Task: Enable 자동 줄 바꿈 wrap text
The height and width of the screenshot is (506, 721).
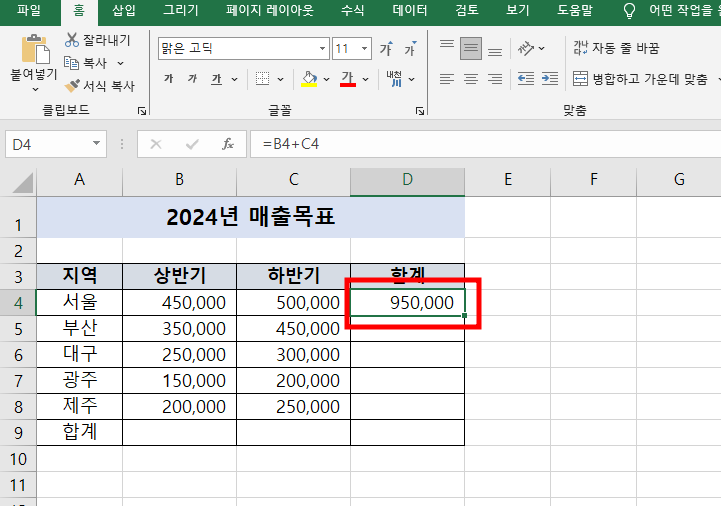Action: pyautogui.click(x=616, y=48)
